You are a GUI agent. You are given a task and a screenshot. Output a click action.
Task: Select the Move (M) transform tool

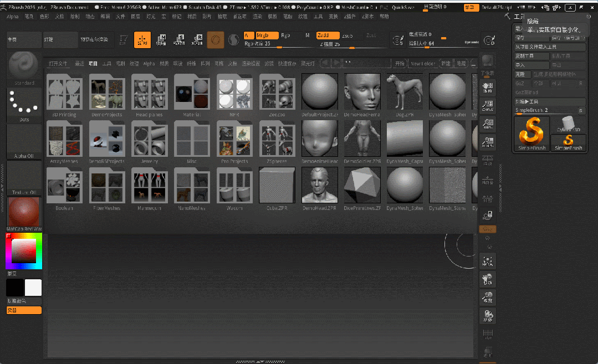[161, 40]
